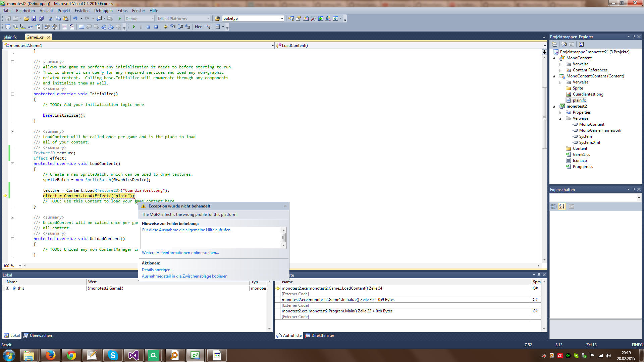Click 'Details anzeigen...' in exception dialog
Viewport: 644px width, 362px height.
(158, 270)
